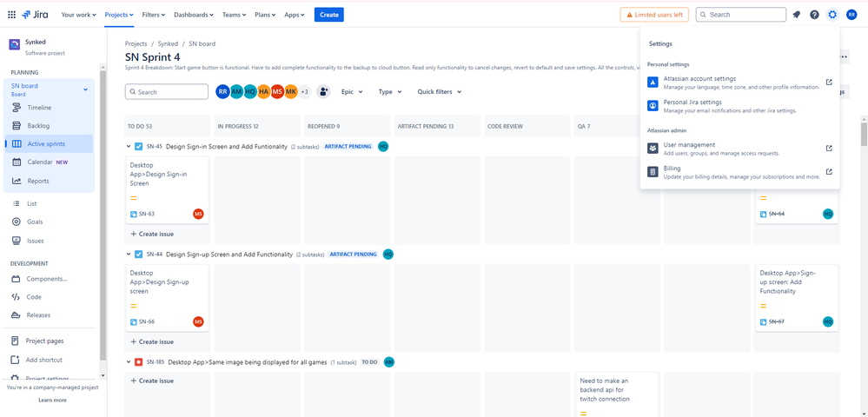Open the Teams menu
The image size is (868, 417).
tap(235, 15)
